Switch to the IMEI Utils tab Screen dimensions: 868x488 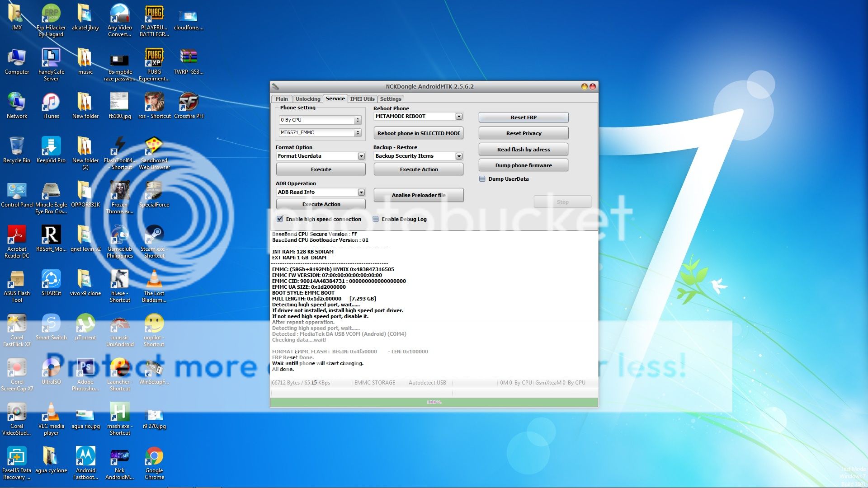[362, 99]
